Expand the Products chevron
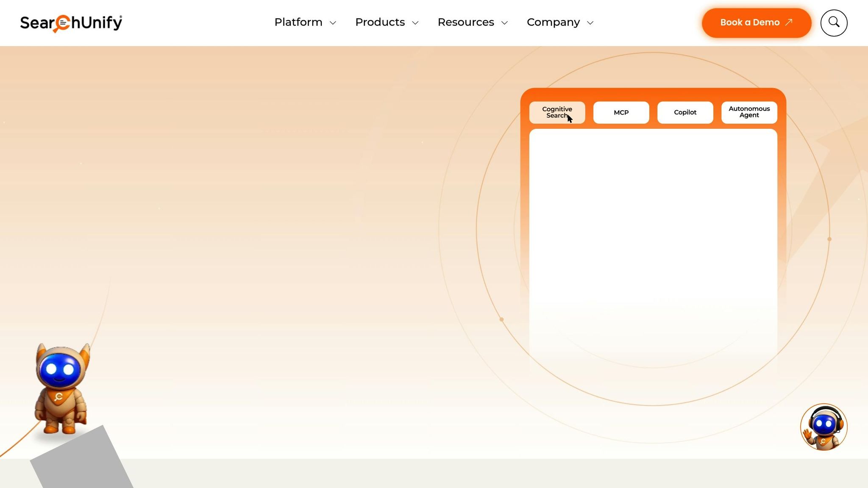The image size is (868, 488). tap(415, 23)
